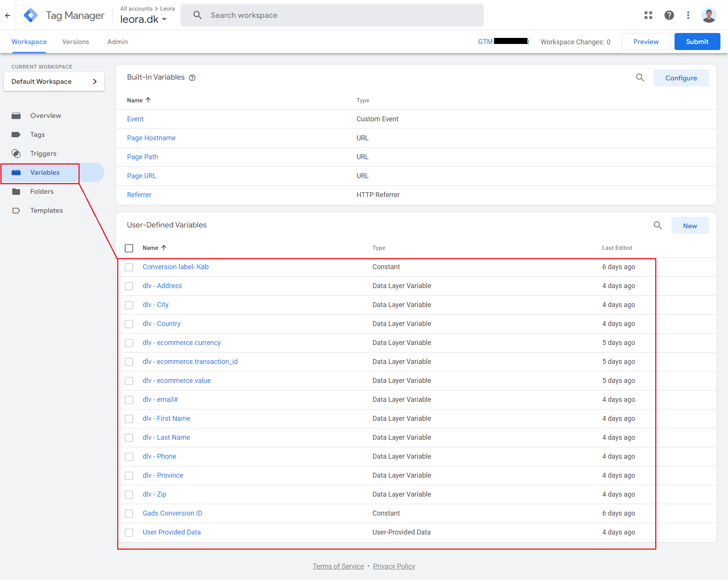The image size is (728, 580).
Task: Click the magnifier in workspace search
Action: 197,15
